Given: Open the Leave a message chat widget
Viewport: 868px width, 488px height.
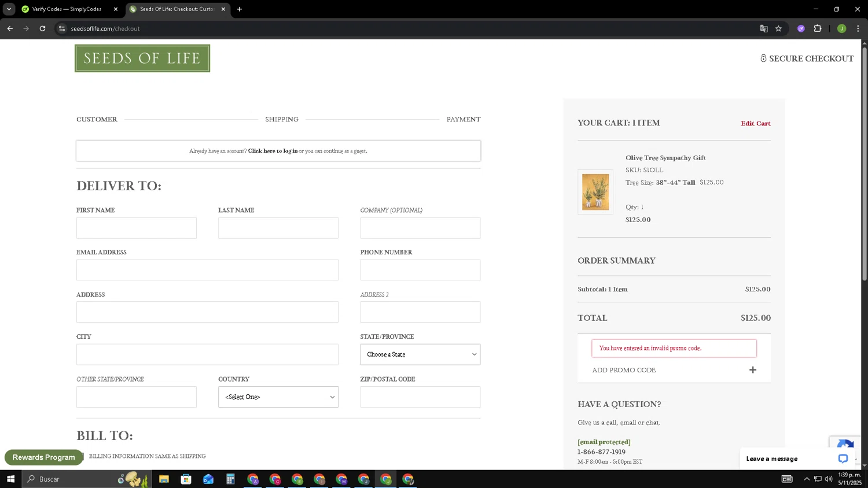Looking at the screenshot, I should tap(797, 459).
